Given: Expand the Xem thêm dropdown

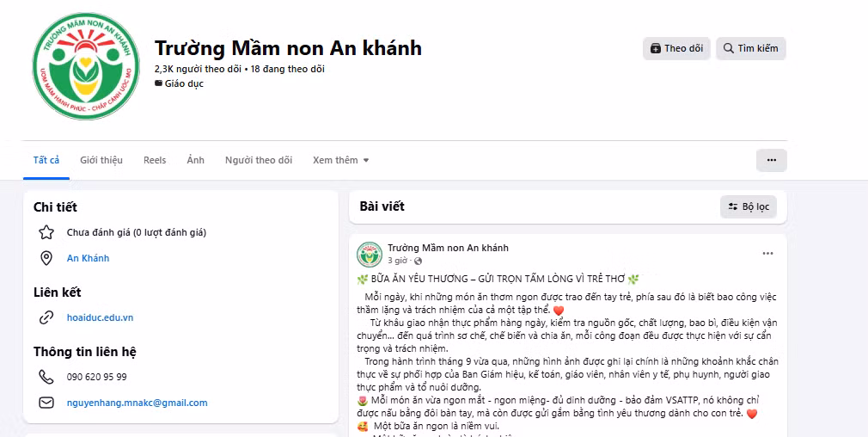Looking at the screenshot, I should click(340, 160).
